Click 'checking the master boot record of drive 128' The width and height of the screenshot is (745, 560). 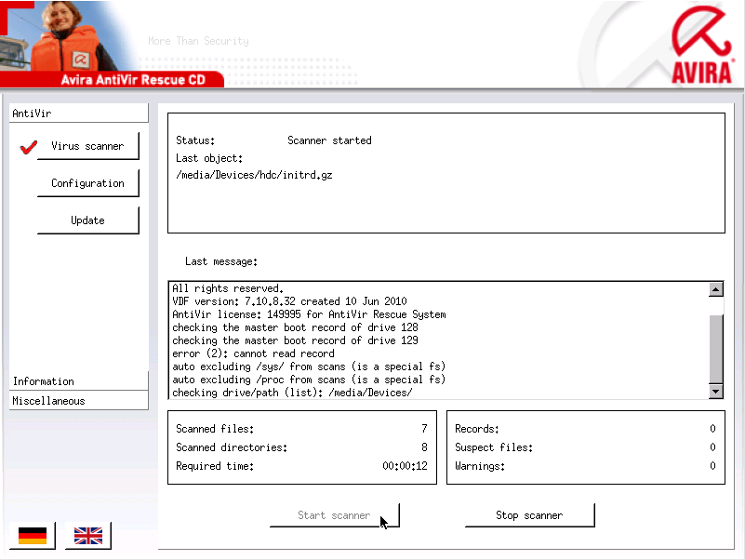coord(295,327)
